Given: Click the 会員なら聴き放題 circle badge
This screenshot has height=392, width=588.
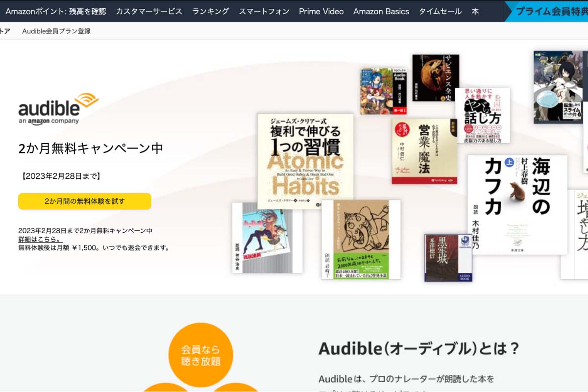Looking at the screenshot, I should click(x=200, y=355).
